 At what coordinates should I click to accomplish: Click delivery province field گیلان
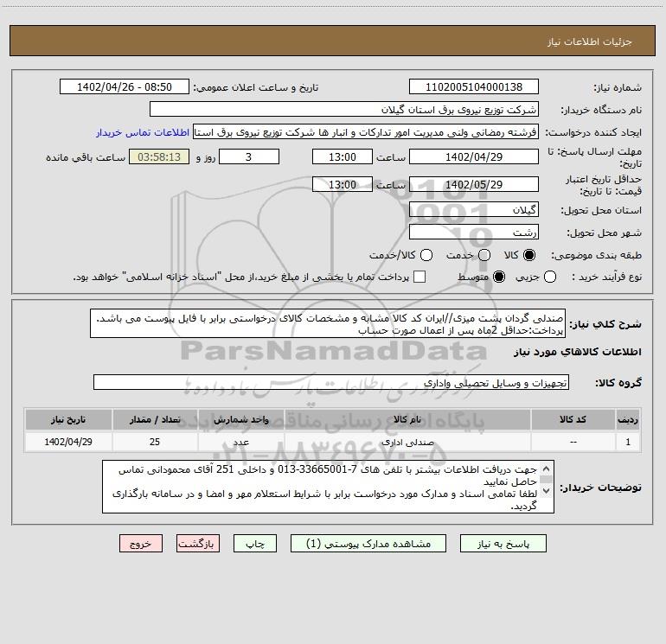coord(474,209)
